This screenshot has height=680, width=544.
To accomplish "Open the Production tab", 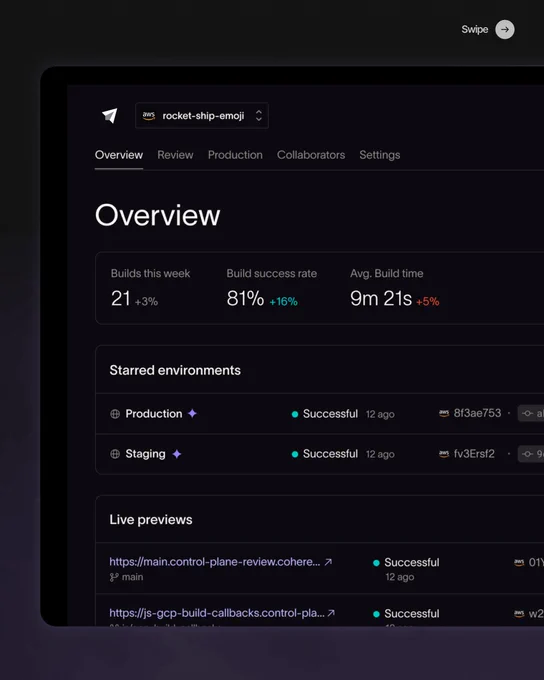I will coord(235,155).
